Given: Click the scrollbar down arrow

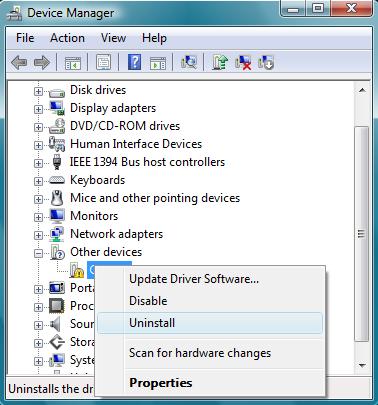Looking at the screenshot, I should click(362, 366).
